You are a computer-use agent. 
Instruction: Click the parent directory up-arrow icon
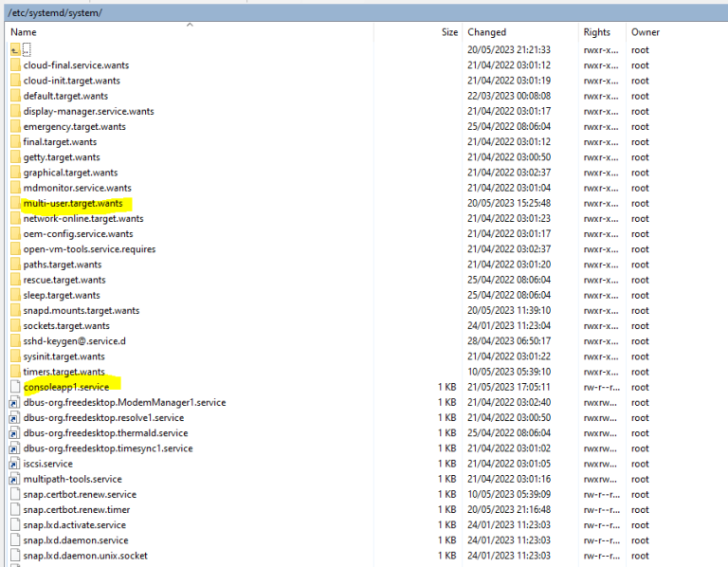(x=15, y=49)
